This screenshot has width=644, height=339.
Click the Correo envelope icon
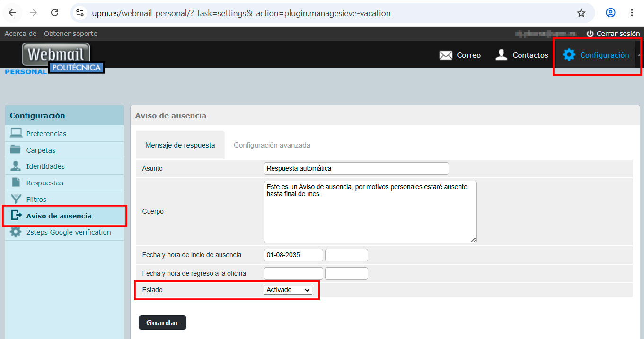446,55
